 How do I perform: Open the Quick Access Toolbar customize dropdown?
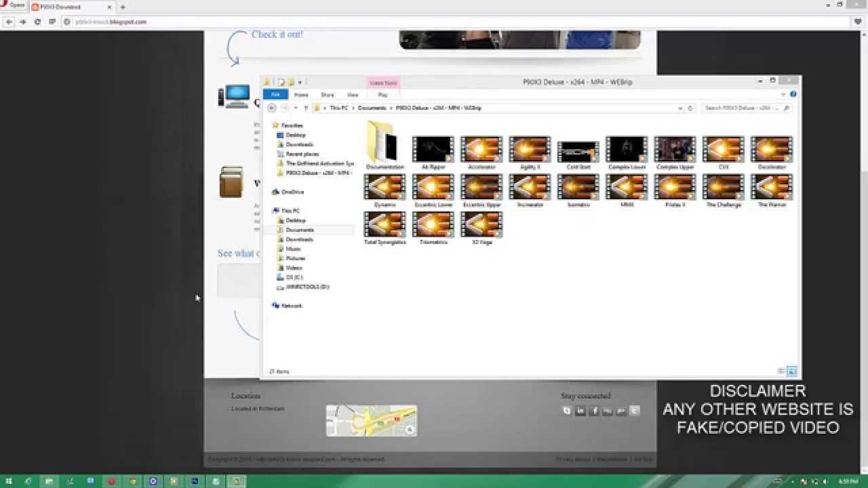click(300, 83)
